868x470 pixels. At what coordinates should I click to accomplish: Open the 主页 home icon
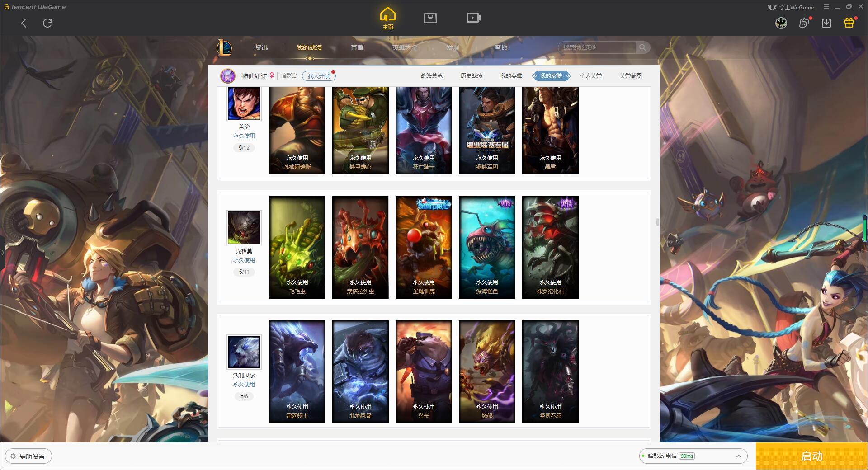click(388, 19)
